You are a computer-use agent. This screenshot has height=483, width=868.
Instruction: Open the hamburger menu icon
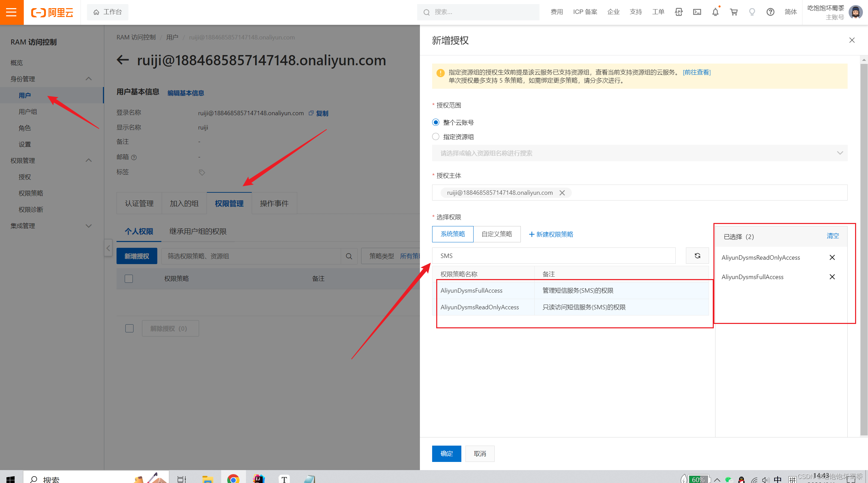coord(12,12)
